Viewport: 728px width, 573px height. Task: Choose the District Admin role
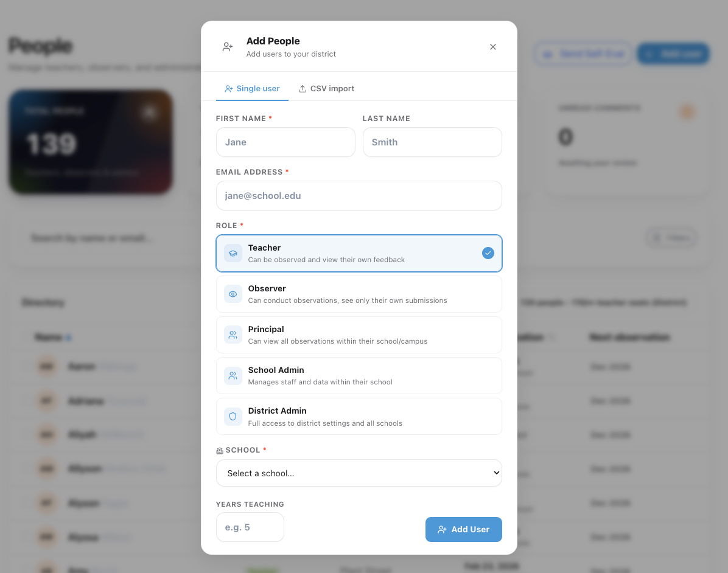pyautogui.click(x=359, y=417)
